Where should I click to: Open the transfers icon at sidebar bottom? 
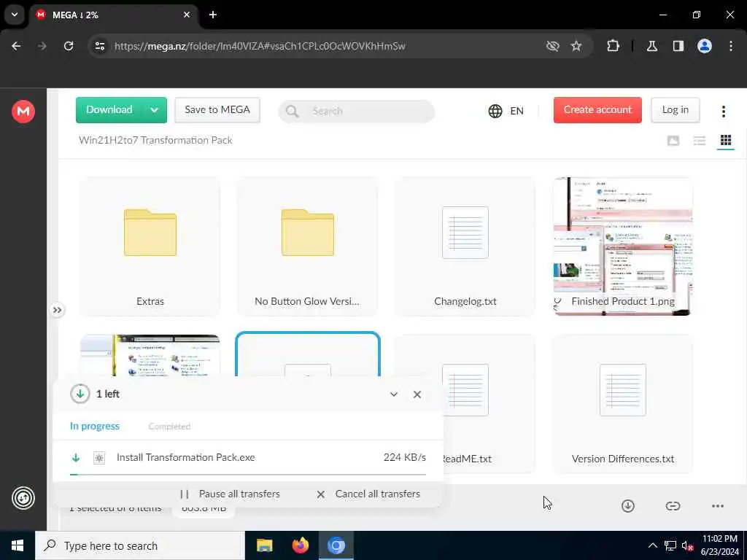click(23, 498)
